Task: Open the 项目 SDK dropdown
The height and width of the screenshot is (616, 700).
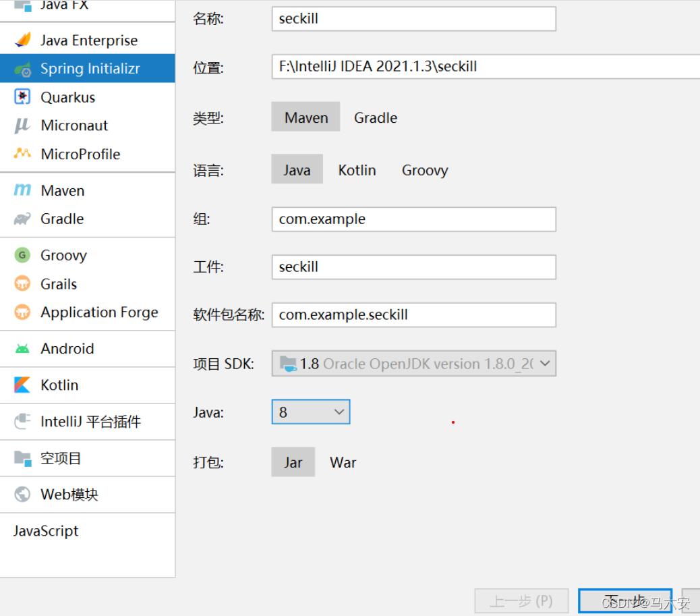Action: [414, 363]
